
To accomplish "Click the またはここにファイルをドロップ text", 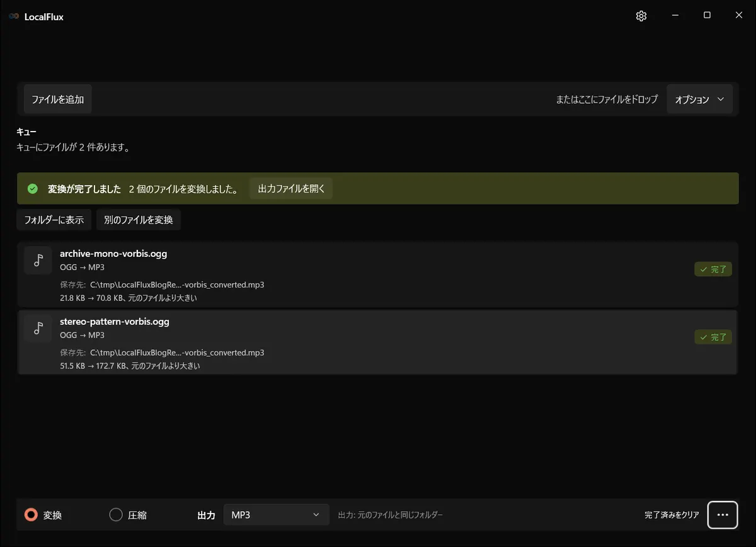I will coord(607,99).
